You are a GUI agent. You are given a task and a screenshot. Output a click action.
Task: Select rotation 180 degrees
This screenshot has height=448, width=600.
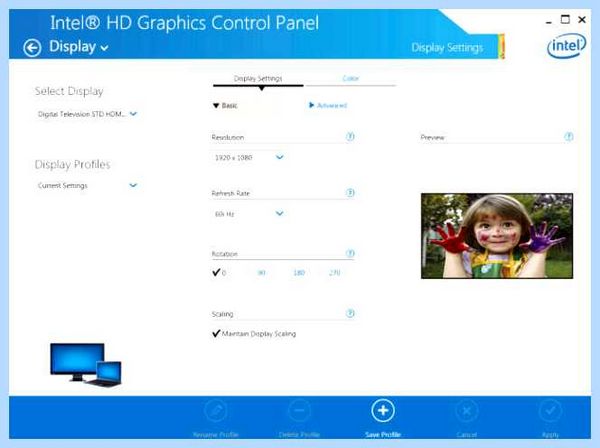299,273
